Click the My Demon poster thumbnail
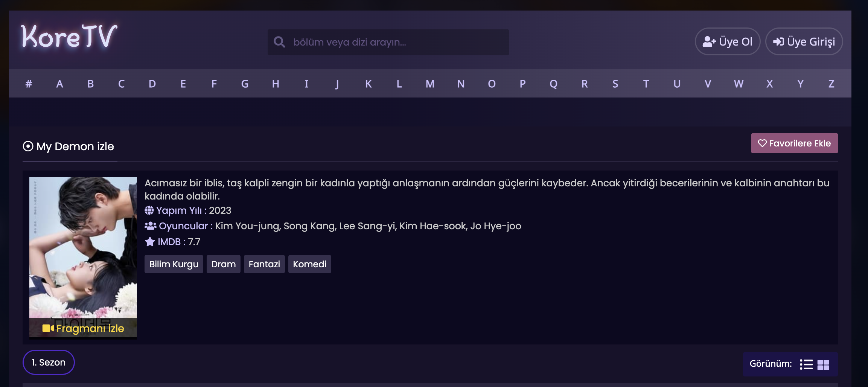 (83, 245)
